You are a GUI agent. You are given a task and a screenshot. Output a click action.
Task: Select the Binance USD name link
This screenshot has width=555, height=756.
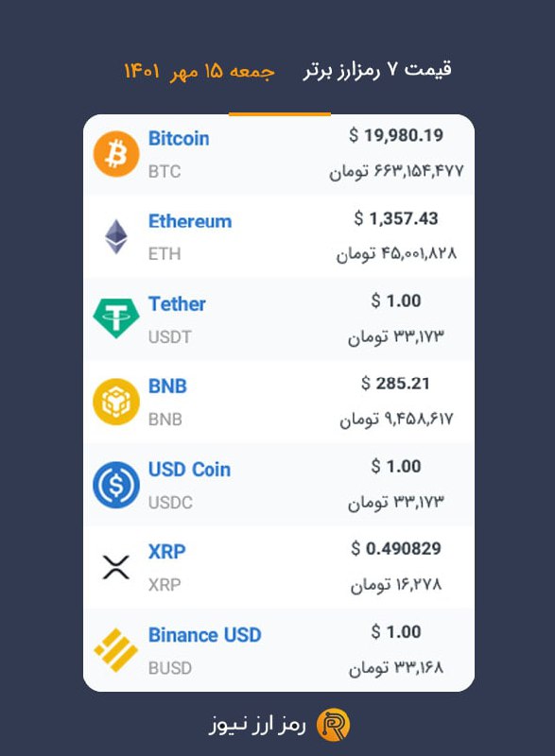[205, 635]
